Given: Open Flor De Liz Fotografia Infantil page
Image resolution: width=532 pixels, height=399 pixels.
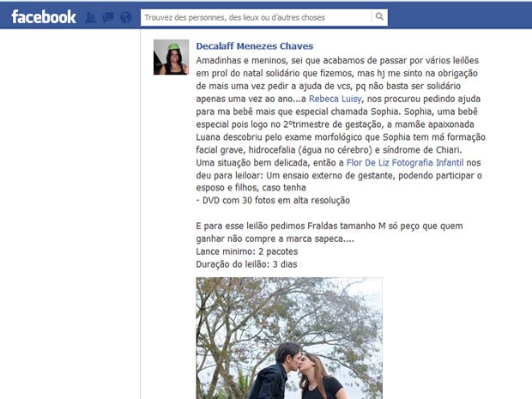Looking at the screenshot, I should click(405, 162).
